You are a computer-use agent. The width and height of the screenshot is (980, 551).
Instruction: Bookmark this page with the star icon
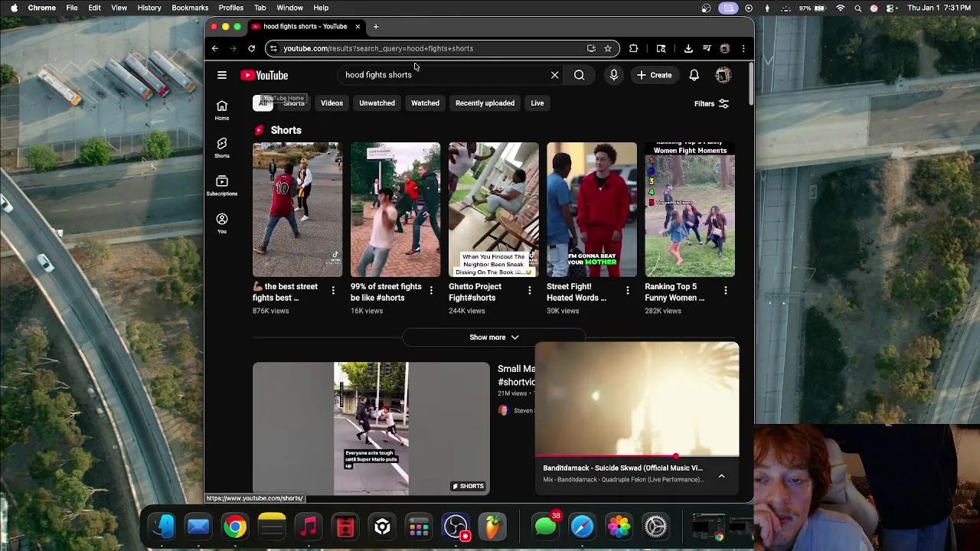point(608,48)
